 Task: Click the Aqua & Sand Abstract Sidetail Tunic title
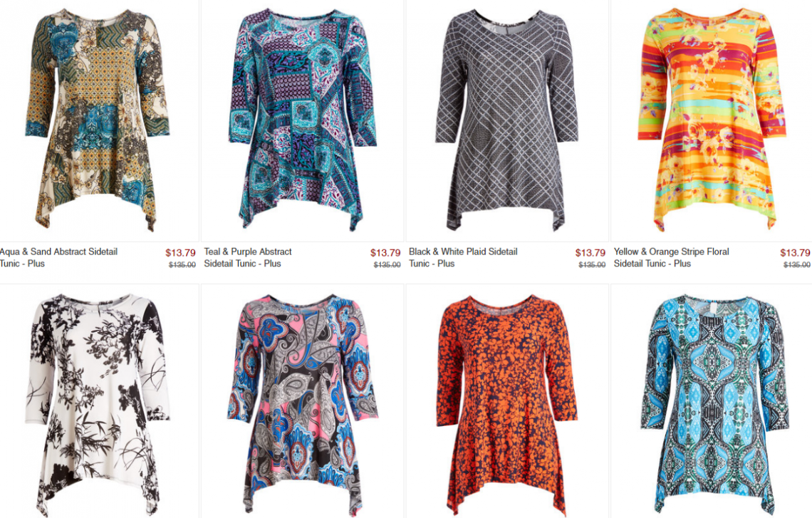click(x=58, y=257)
